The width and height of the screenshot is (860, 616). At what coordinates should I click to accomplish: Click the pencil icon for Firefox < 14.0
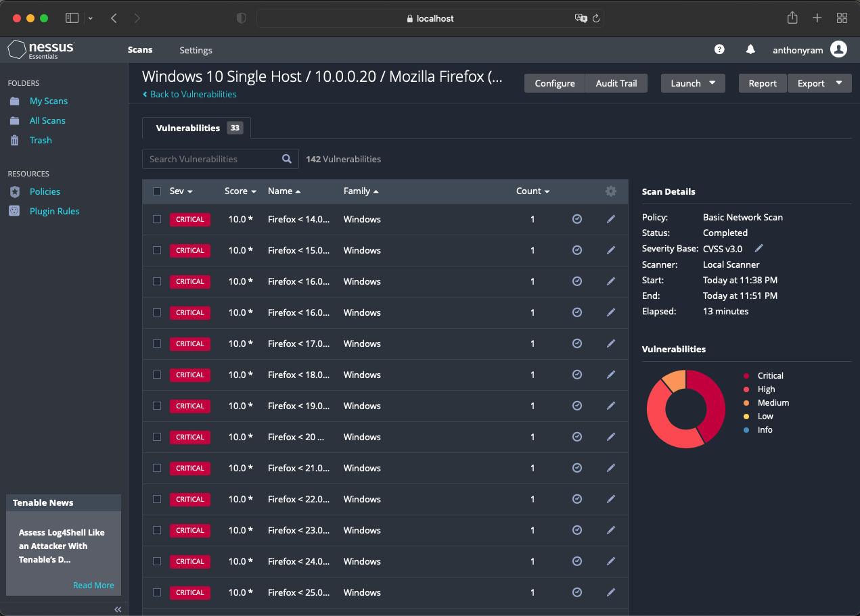pyautogui.click(x=611, y=219)
